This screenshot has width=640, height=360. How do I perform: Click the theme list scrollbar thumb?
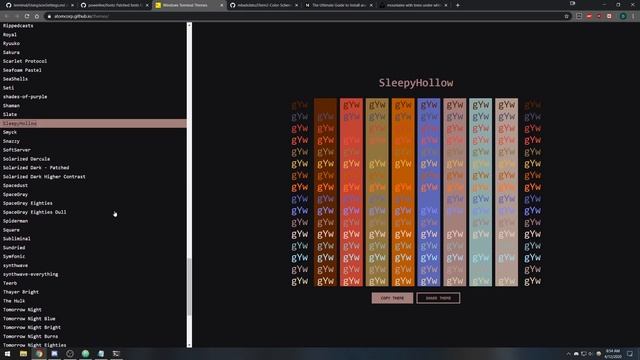[189, 287]
